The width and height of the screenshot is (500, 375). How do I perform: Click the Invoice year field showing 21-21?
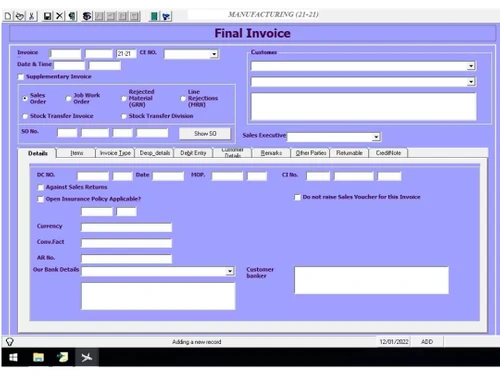click(126, 54)
